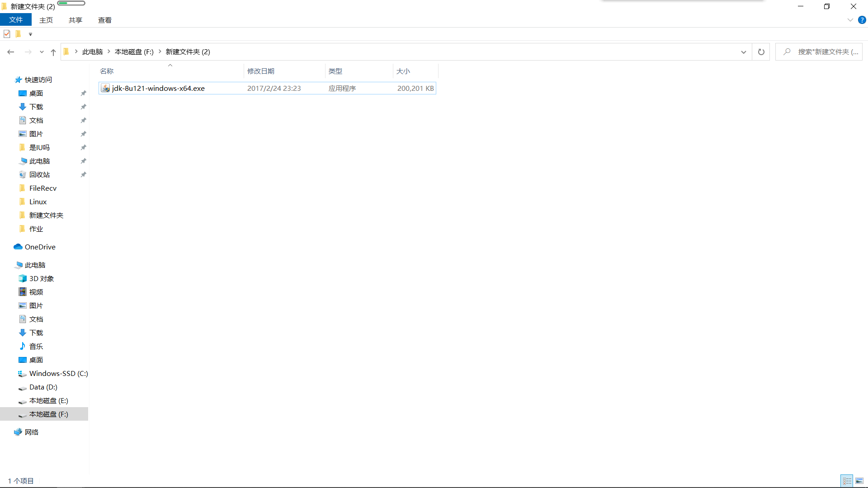Open 图片 under quick access
The height and width of the screenshot is (488, 868).
(x=36, y=134)
